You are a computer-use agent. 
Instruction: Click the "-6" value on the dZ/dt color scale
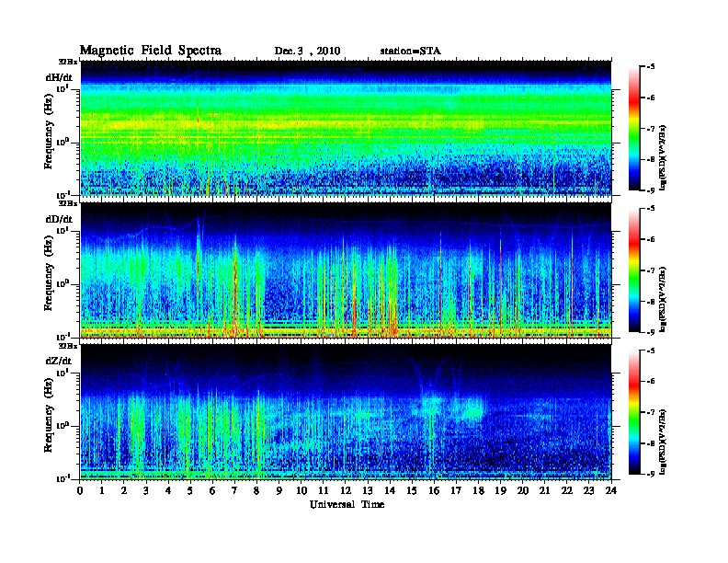click(x=651, y=382)
